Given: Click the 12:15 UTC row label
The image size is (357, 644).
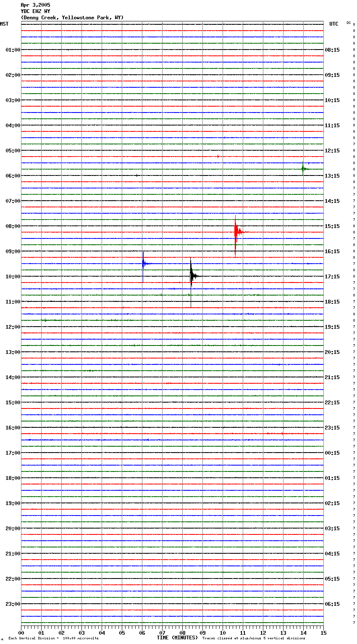Looking at the screenshot, I should pos(332,151).
